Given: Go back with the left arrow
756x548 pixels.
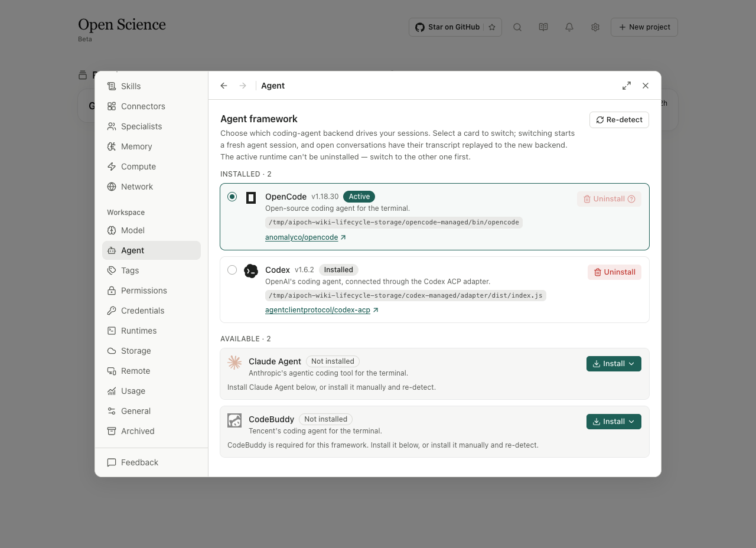Looking at the screenshot, I should [x=224, y=86].
